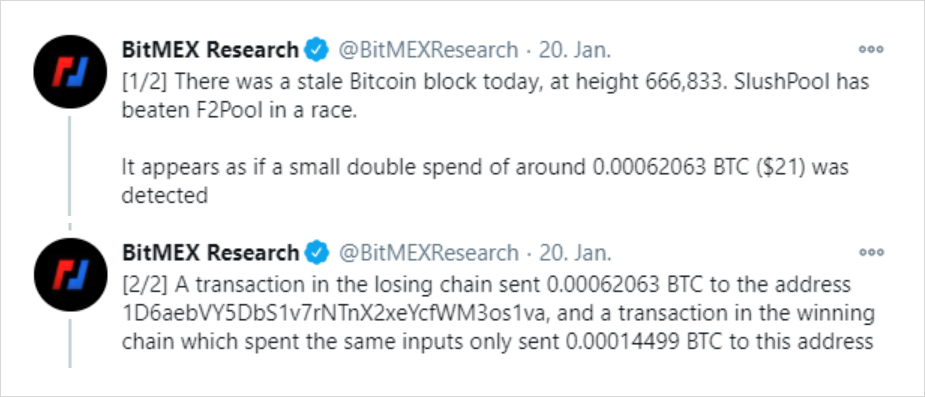Screen dimensions: 925x397
Task: Open BitMEX avatar on second tweet
Action: point(70,275)
